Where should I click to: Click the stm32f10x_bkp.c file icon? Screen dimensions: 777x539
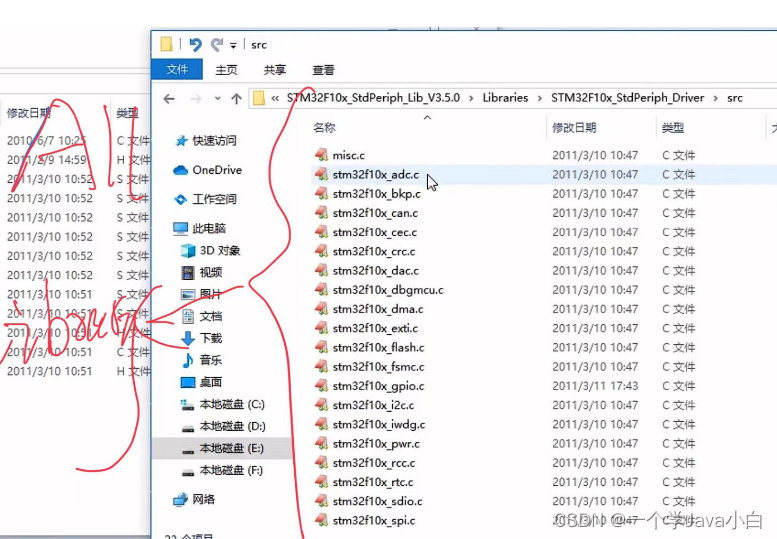[321, 193]
